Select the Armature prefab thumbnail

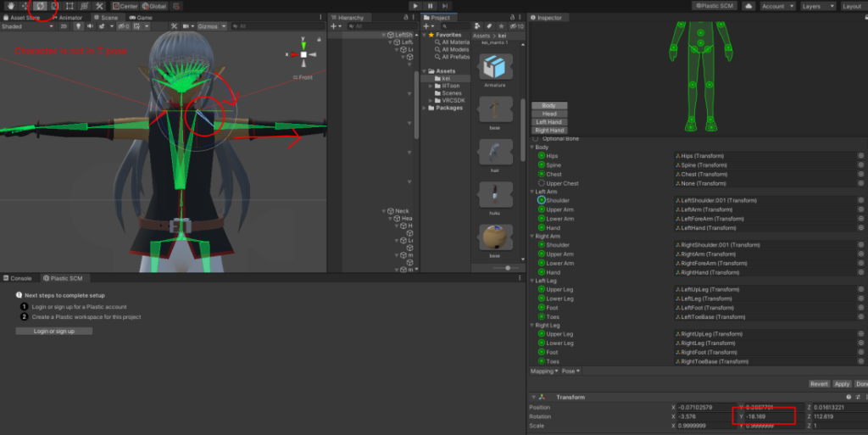494,68
